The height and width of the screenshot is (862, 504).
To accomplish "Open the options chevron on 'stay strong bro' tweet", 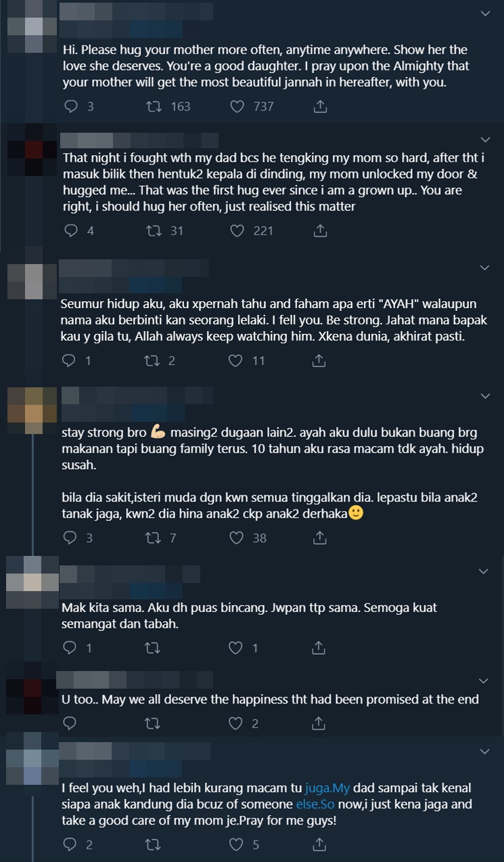I will [484, 395].
